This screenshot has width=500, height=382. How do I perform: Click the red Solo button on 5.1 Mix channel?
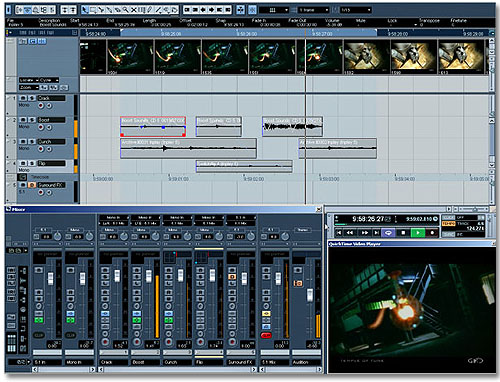point(266,335)
